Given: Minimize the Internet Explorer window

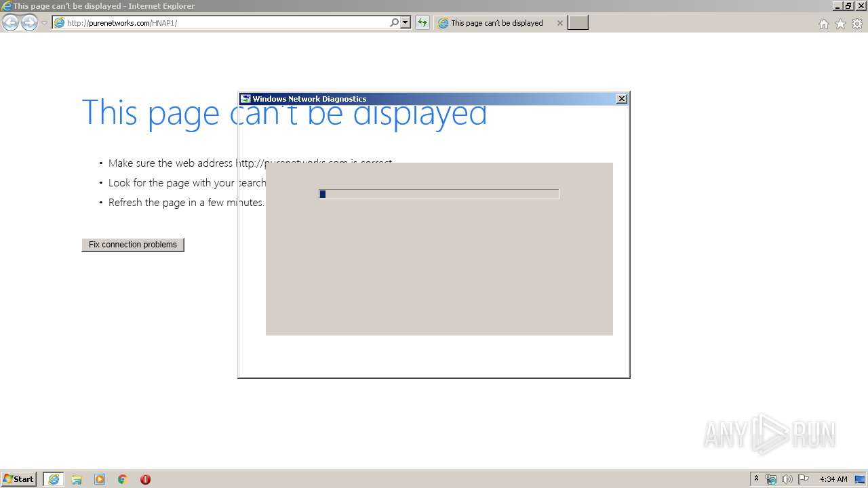Looking at the screenshot, I should point(837,6).
